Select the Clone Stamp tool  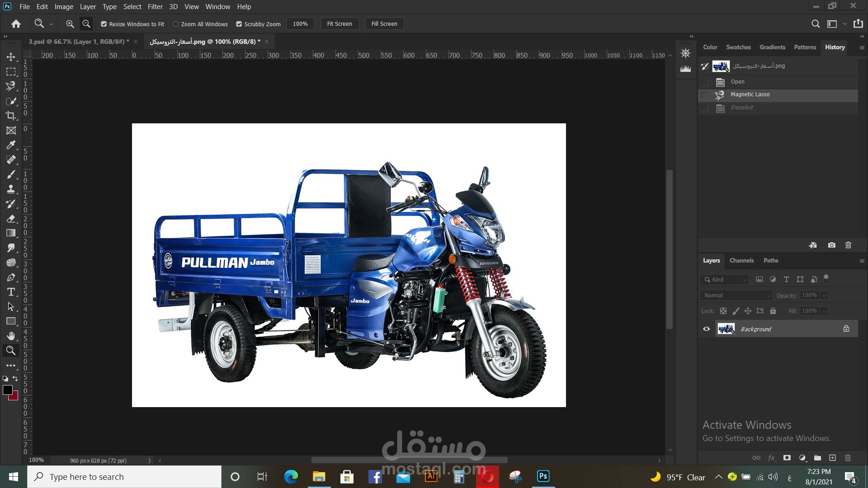click(11, 189)
